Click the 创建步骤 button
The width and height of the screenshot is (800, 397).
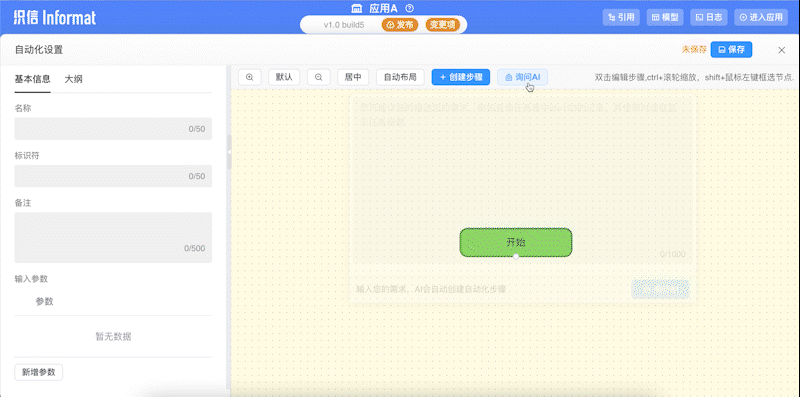461,77
